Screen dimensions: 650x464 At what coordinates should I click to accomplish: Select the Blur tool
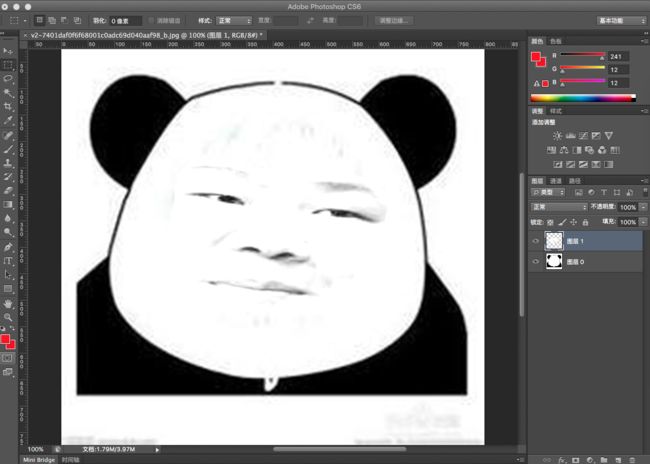click(8, 218)
